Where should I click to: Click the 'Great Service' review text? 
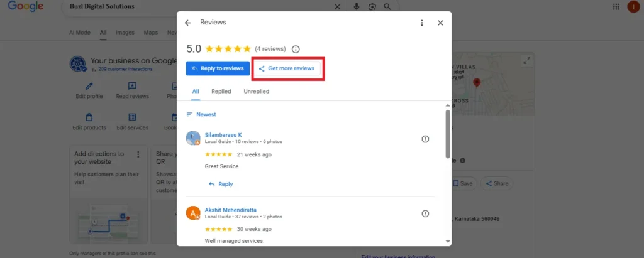pyautogui.click(x=221, y=166)
